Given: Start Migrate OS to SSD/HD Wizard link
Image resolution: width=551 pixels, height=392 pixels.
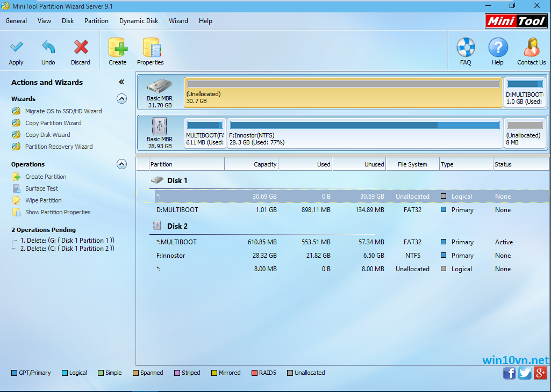Looking at the screenshot, I should coord(63,111).
